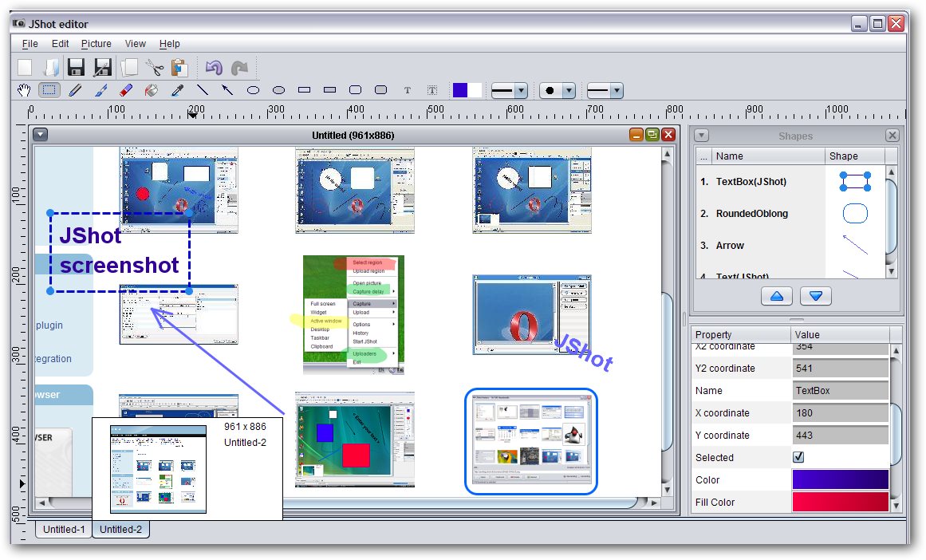Click the canvas vertical scrollbar thumb
This screenshot has height=560, width=926.
tap(667, 373)
